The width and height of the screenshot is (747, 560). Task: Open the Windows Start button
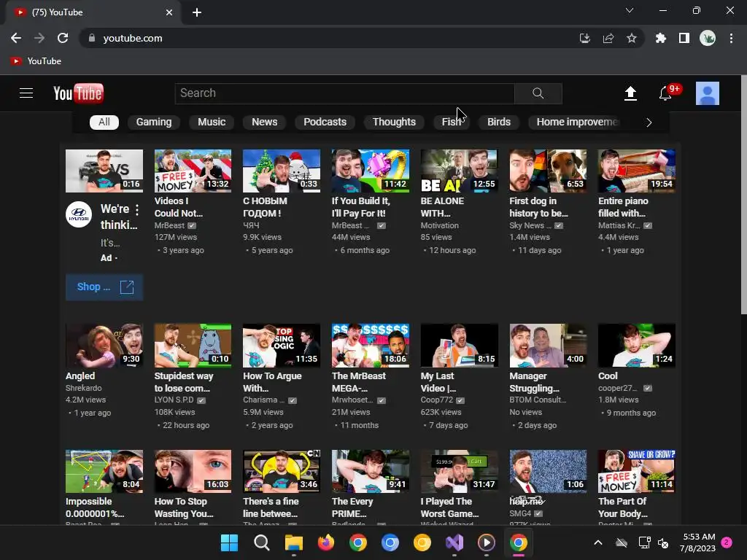229,542
